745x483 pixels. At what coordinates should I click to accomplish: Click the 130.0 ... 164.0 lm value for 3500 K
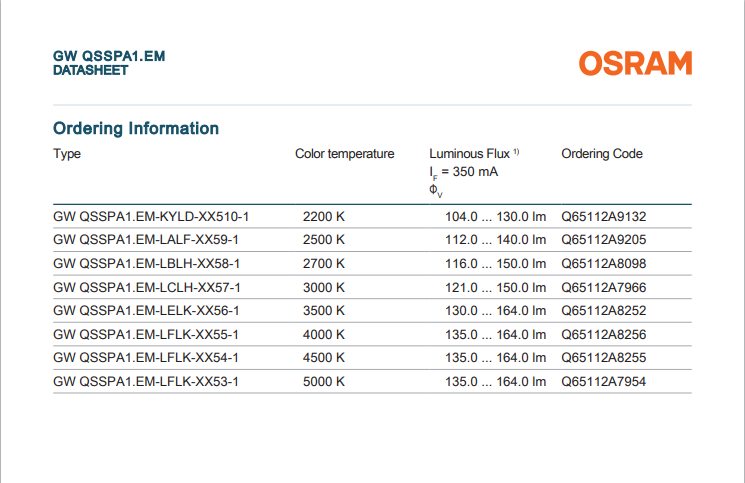pos(495,311)
